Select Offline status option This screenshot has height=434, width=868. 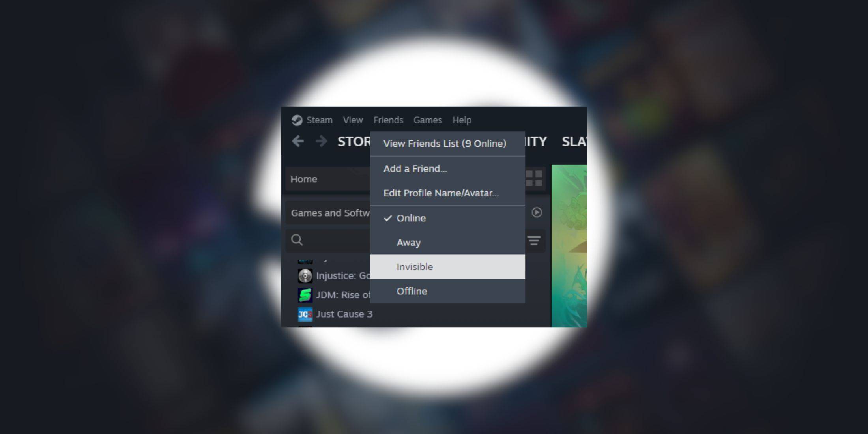[x=412, y=291]
